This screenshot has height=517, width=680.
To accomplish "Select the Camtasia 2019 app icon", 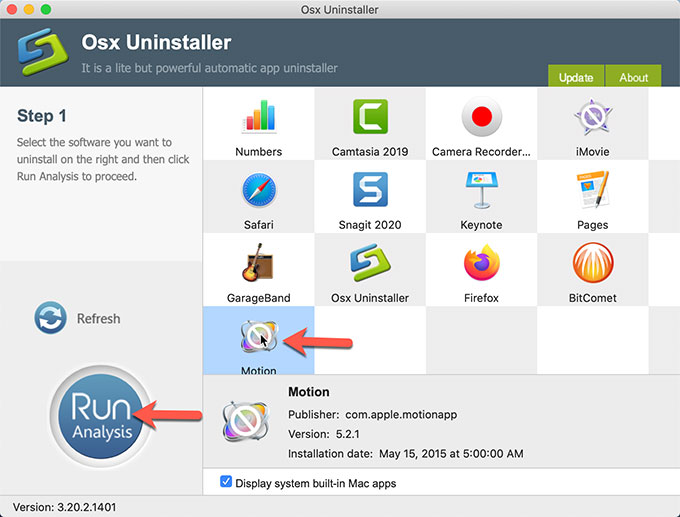I will click(370, 116).
